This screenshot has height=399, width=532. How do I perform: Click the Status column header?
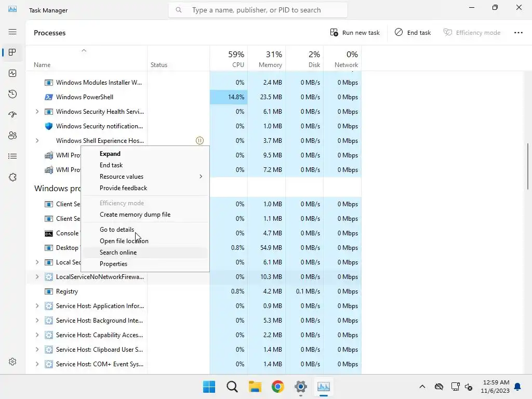click(x=179, y=58)
